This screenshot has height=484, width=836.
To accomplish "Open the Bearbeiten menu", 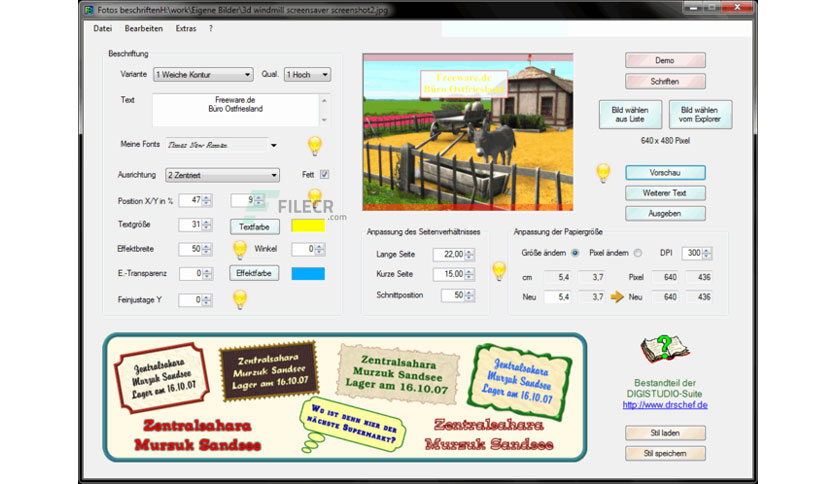I will point(143,29).
